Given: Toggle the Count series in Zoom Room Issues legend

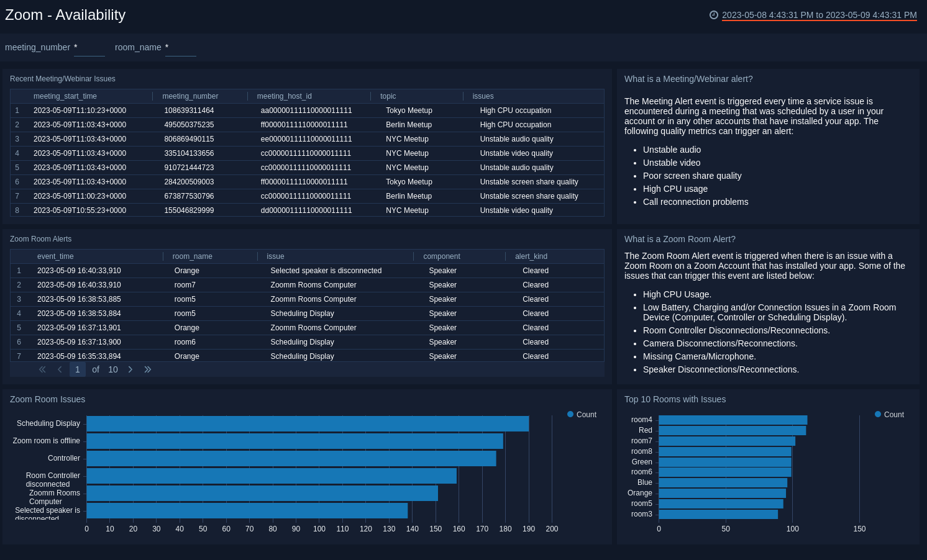Looking at the screenshot, I should [x=582, y=414].
